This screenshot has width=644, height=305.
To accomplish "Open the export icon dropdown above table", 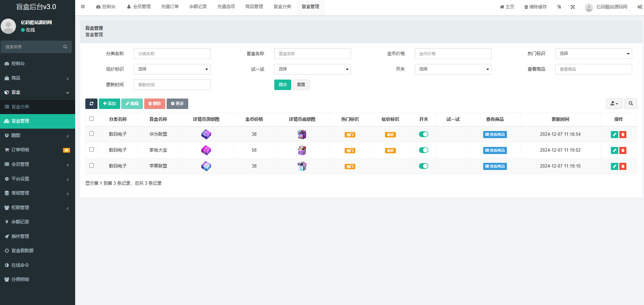I will [x=614, y=104].
